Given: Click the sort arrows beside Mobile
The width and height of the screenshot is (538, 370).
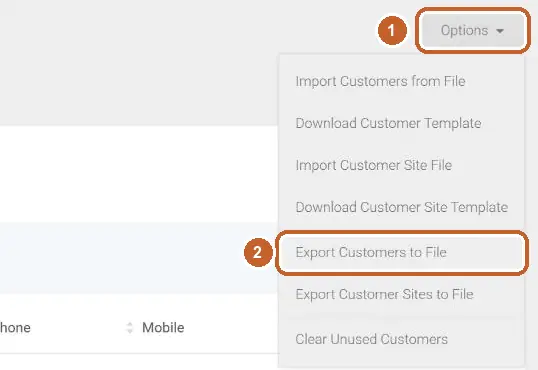Looking at the screenshot, I should pos(129,328).
